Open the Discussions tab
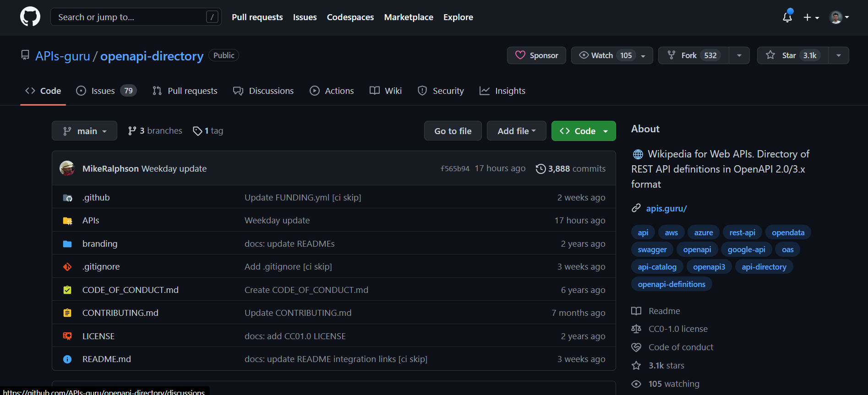868x395 pixels. point(263,91)
